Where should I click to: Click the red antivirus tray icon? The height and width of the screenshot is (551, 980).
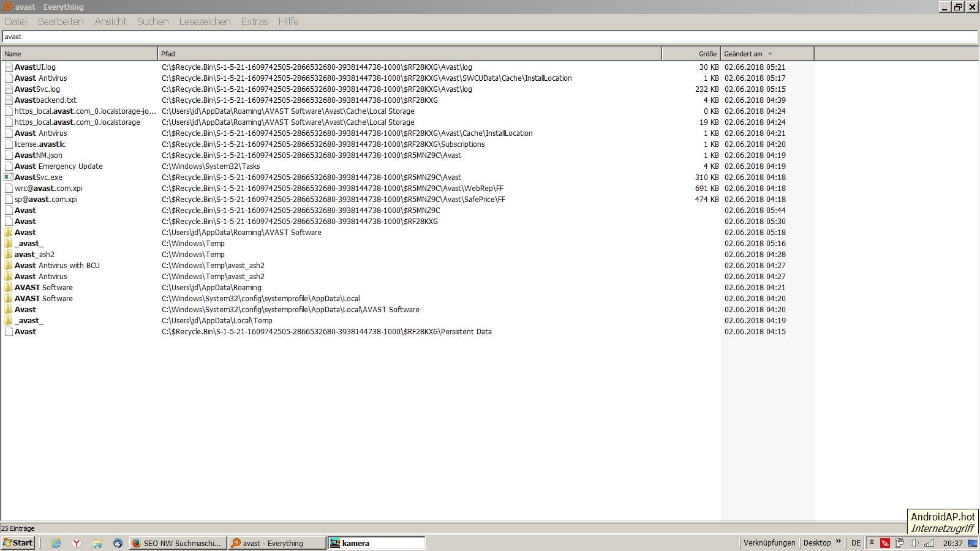885,543
